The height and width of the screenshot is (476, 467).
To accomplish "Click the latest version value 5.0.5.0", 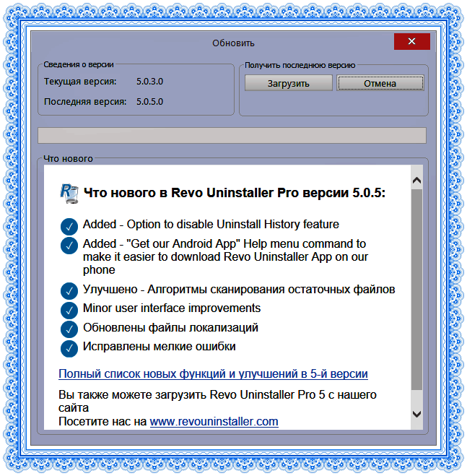I will [149, 101].
